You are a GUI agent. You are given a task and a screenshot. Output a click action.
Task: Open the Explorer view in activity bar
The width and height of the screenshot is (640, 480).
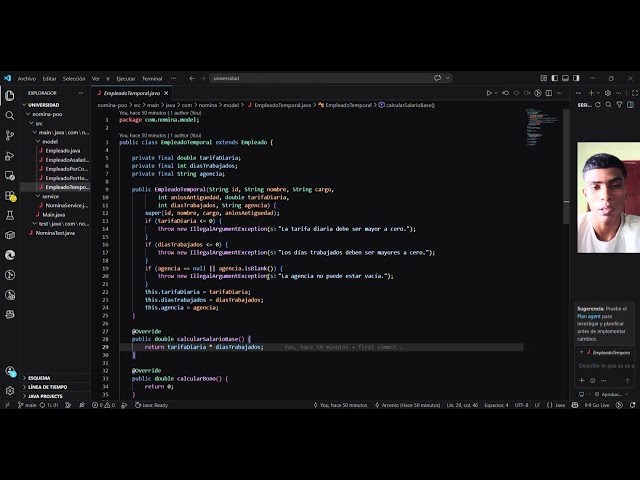tap(10, 96)
